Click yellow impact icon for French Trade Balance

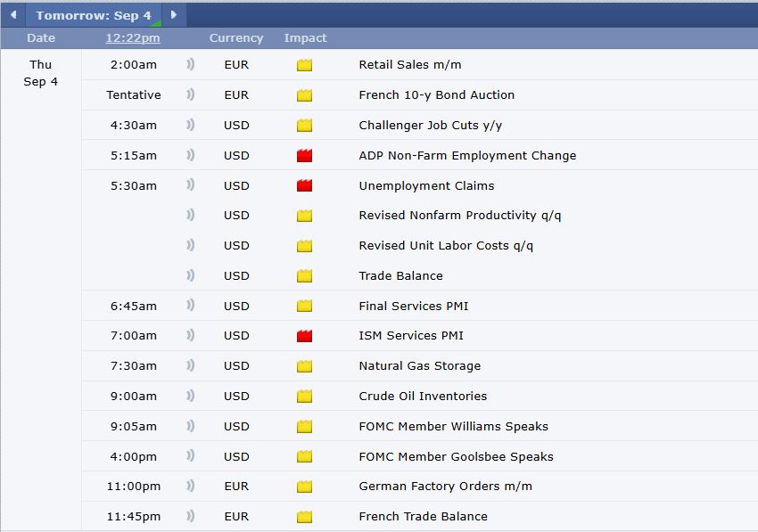(x=305, y=516)
